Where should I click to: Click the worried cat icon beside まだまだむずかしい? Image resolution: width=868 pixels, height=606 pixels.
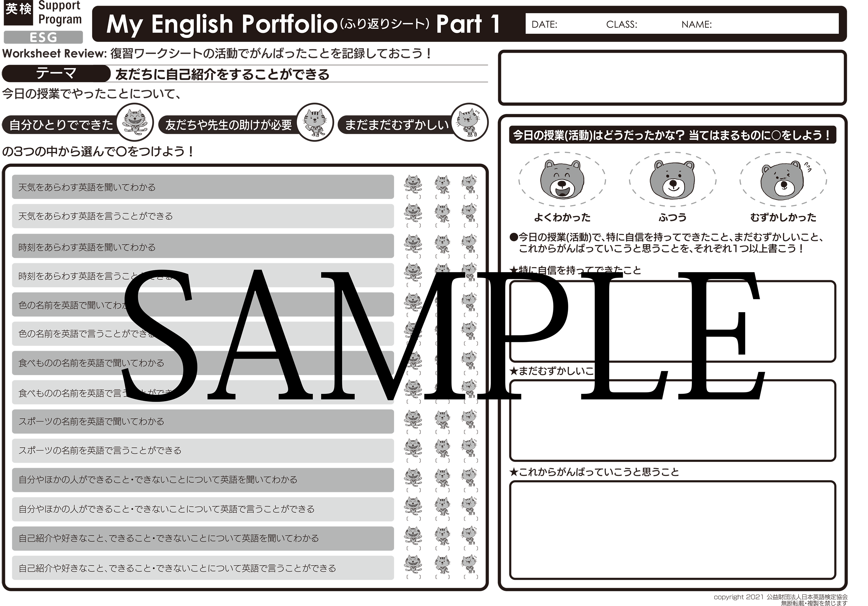tap(469, 122)
